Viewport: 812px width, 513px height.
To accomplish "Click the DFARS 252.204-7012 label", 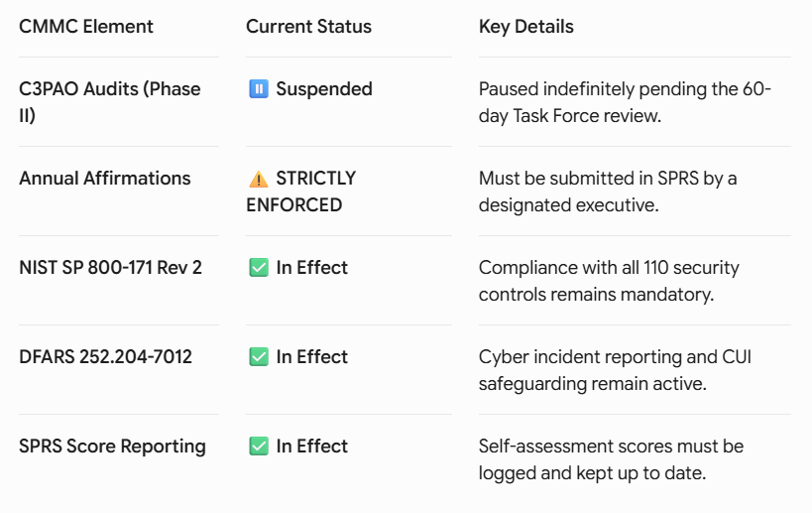I will 106,356.
